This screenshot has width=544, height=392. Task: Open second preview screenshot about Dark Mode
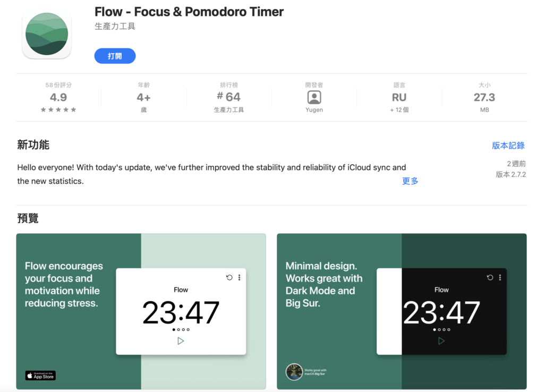[402, 311]
